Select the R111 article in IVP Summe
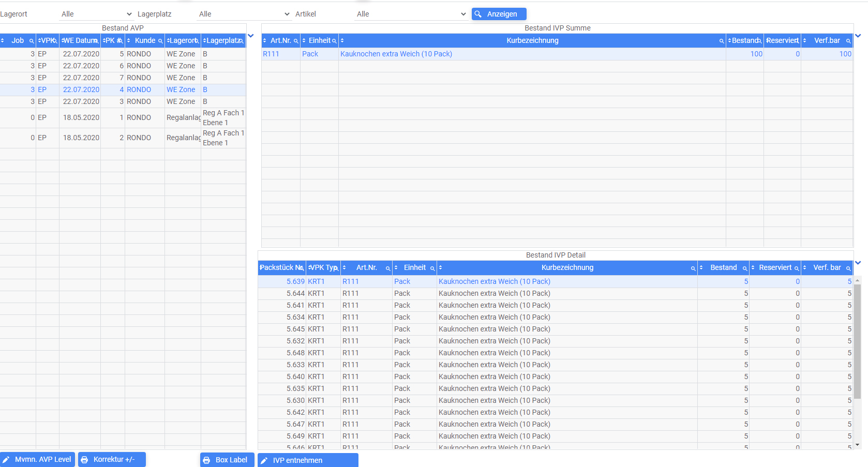 [271, 54]
